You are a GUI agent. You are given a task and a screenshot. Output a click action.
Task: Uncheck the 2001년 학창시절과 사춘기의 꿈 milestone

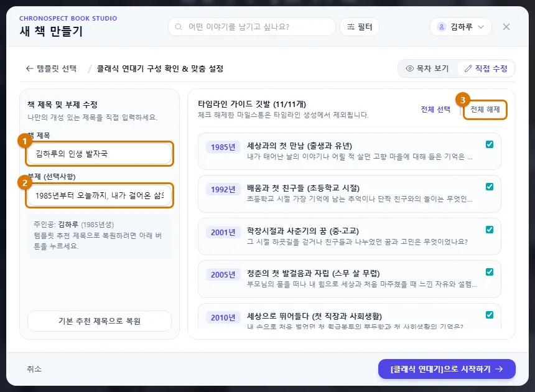pos(490,230)
